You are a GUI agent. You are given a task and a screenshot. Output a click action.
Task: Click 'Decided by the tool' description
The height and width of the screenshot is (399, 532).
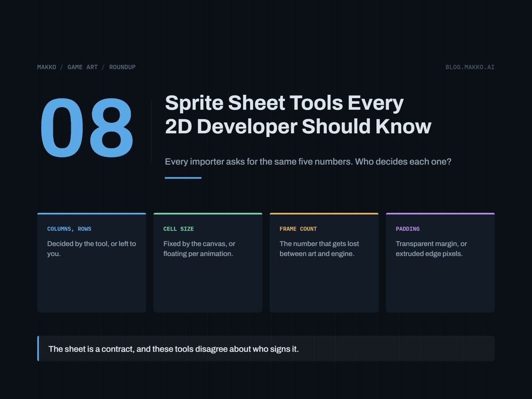pyautogui.click(x=92, y=249)
